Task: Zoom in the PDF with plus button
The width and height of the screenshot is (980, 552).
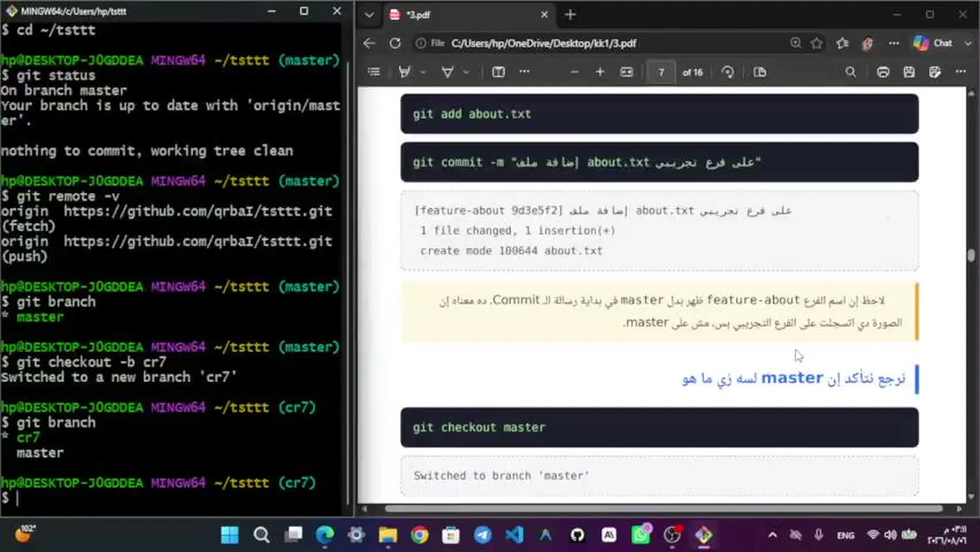Action: (x=600, y=72)
